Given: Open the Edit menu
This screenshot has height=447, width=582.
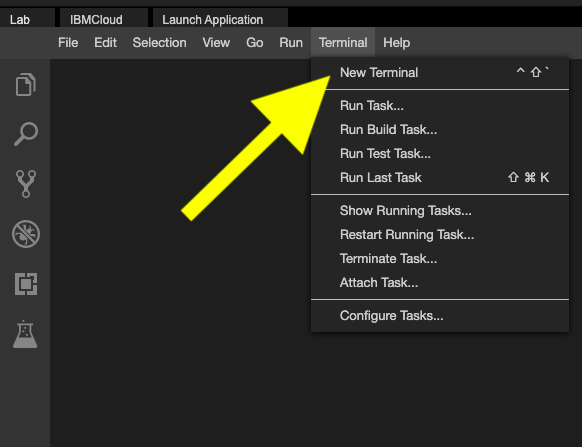Looking at the screenshot, I should tap(105, 43).
